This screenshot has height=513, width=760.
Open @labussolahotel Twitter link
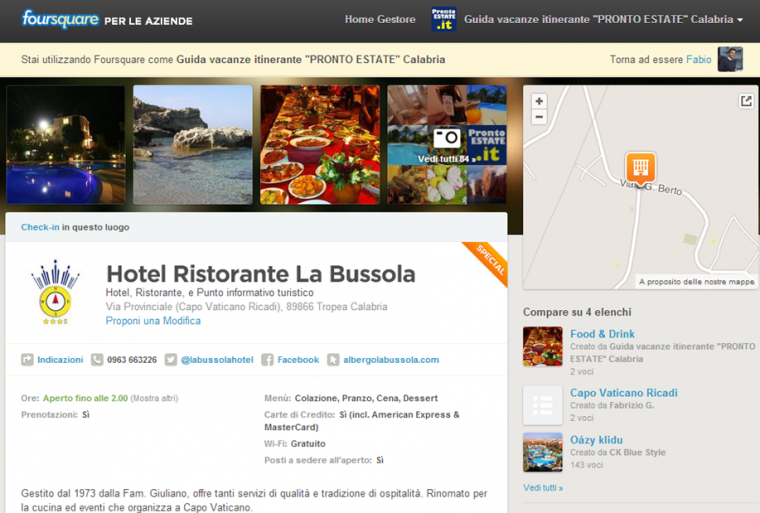click(x=217, y=360)
